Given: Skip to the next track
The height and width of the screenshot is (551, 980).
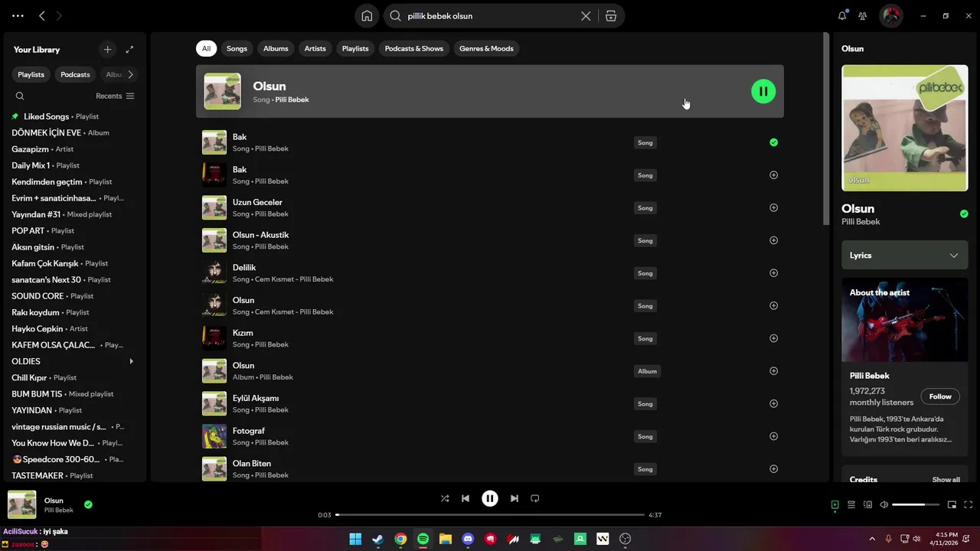Looking at the screenshot, I should pos(514,498).
